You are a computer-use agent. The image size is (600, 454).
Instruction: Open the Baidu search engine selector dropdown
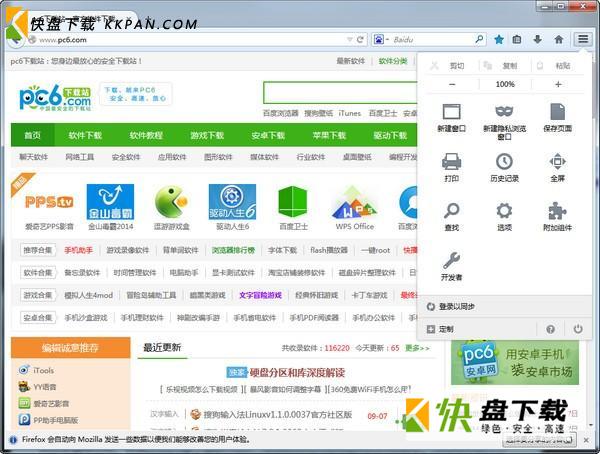(381, 39)
